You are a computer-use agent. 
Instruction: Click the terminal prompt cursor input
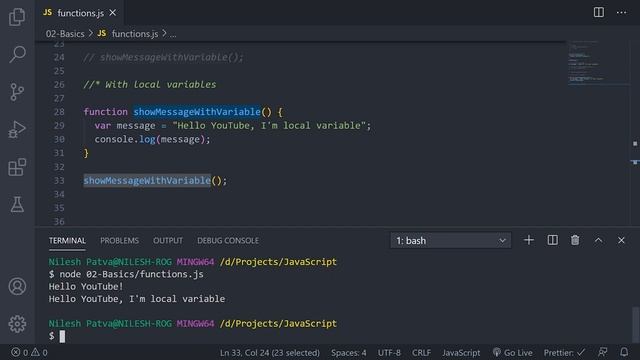coord(62,336)
